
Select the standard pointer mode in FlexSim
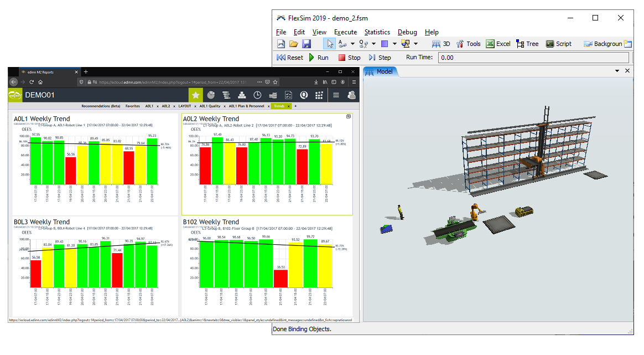click(x=330, y=44)
